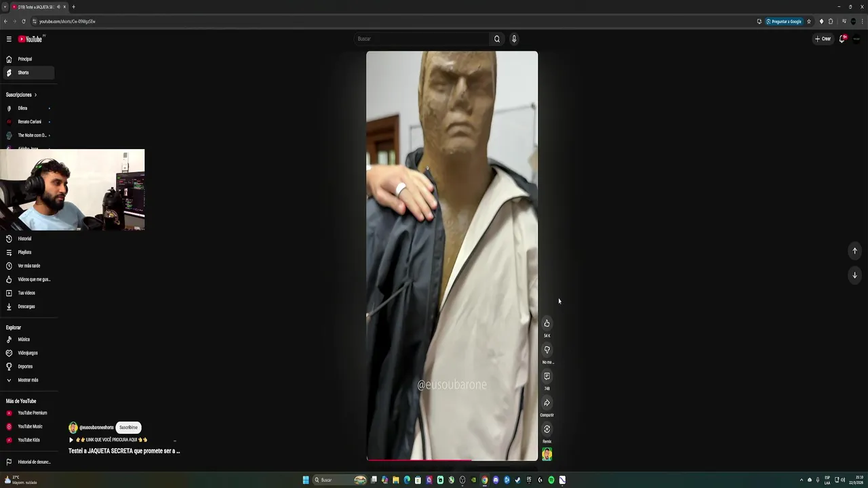Open the Crear upload menu

[823, 39]
